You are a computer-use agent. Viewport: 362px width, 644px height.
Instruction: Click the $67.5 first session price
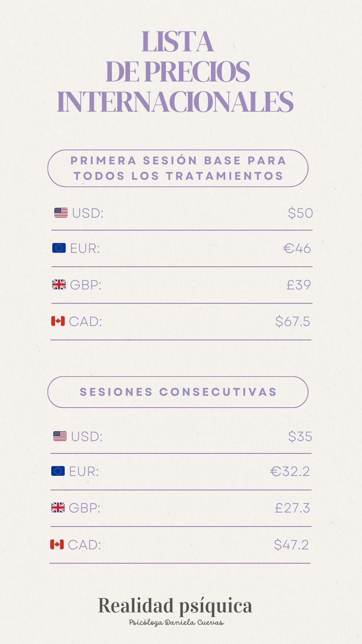tap(292, 321)
